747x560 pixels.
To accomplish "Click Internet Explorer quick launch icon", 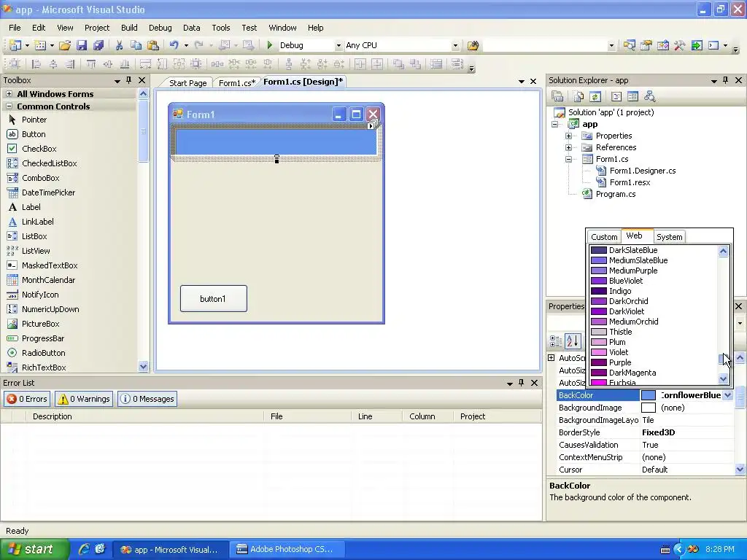I will tap(84, 549).
